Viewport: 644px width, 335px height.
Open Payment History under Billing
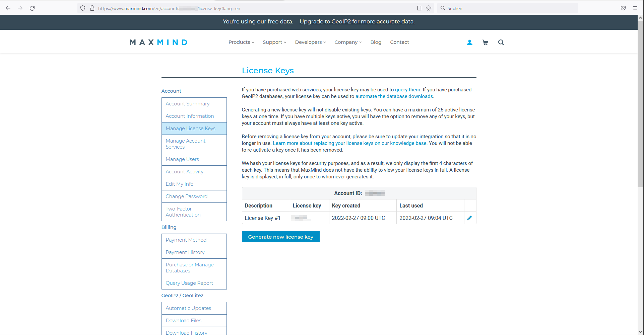pos(194,252)
